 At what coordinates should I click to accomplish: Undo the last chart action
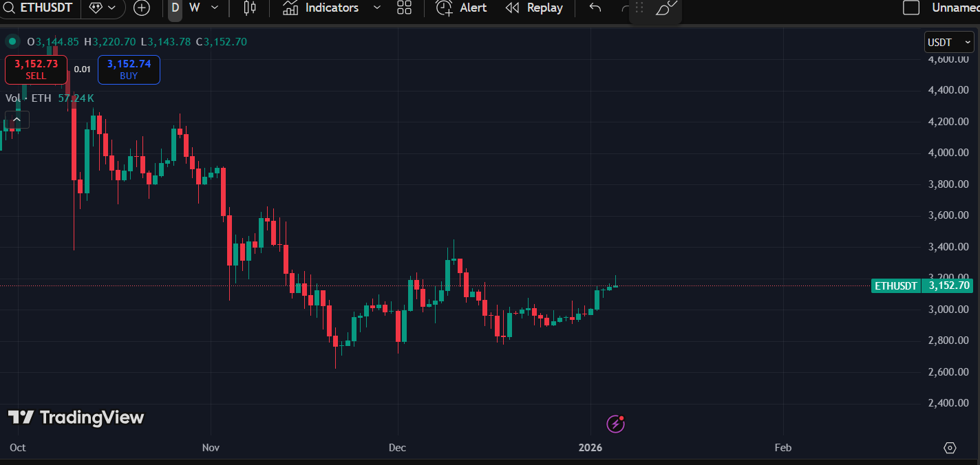(595, 8)
